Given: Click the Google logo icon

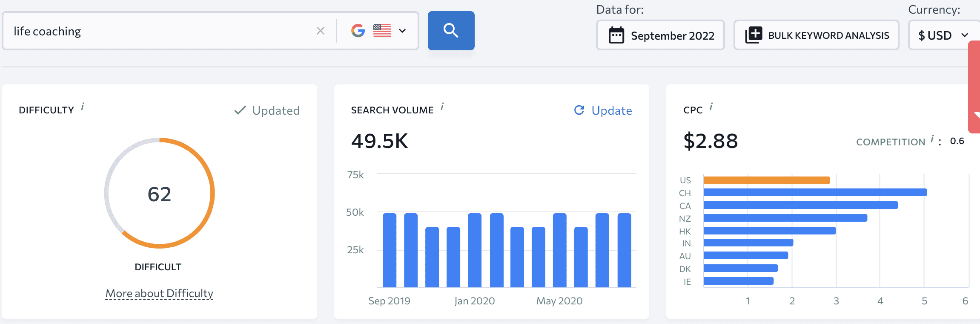Looking at the screenshot, I should tap(358, 31).
